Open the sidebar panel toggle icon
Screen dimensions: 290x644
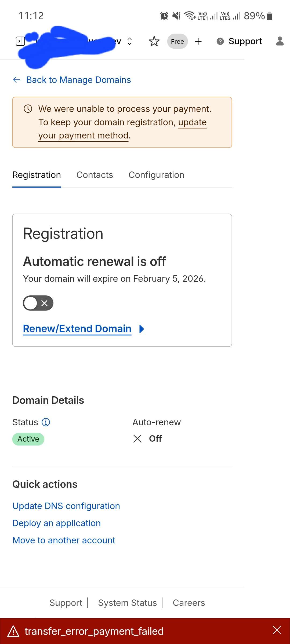click(x=20, y=41)
